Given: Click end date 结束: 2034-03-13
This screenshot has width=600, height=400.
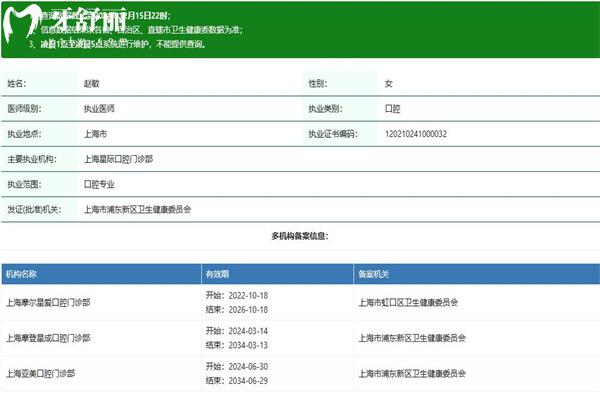Looking at the screenshot, I should (x=236, y=345).
